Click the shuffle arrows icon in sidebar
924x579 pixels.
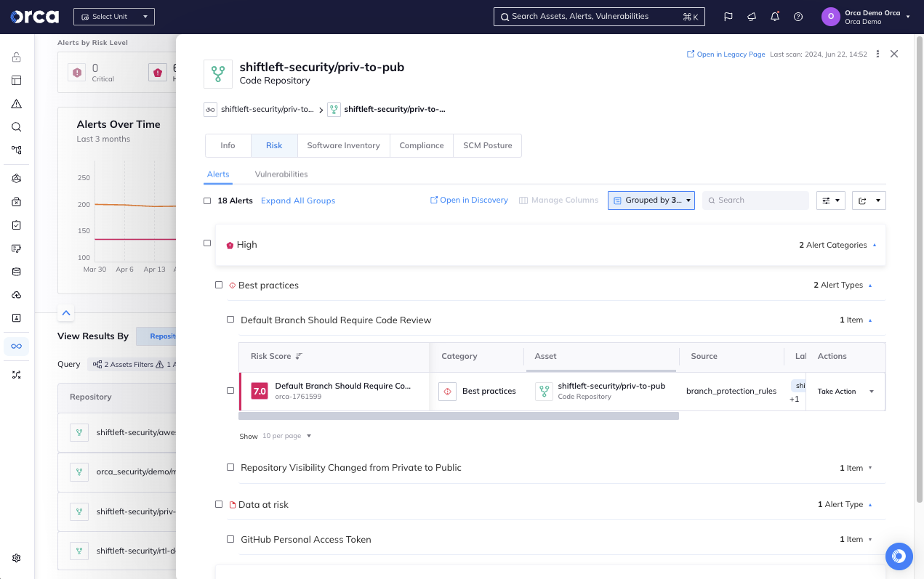point(16,375)
